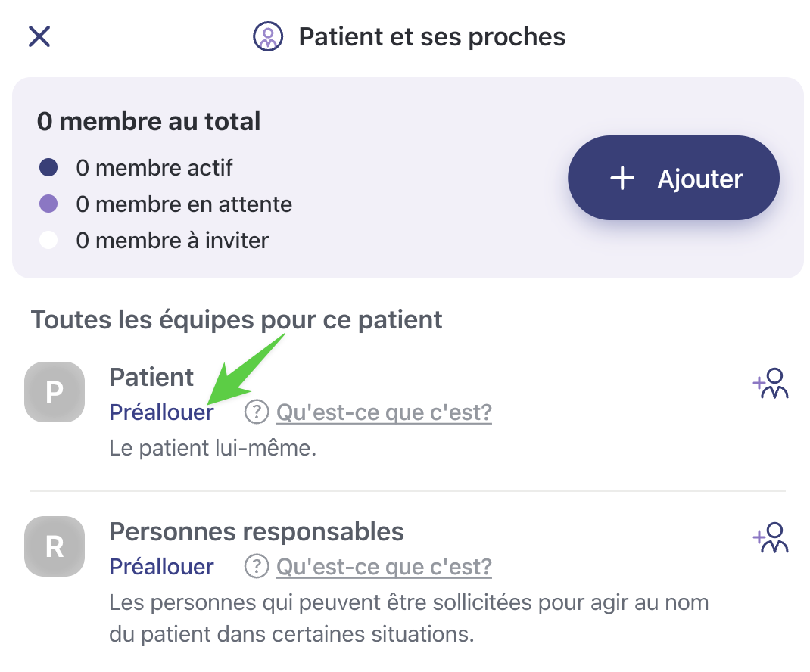Select the gray R avatar tile

coord(54,546)
